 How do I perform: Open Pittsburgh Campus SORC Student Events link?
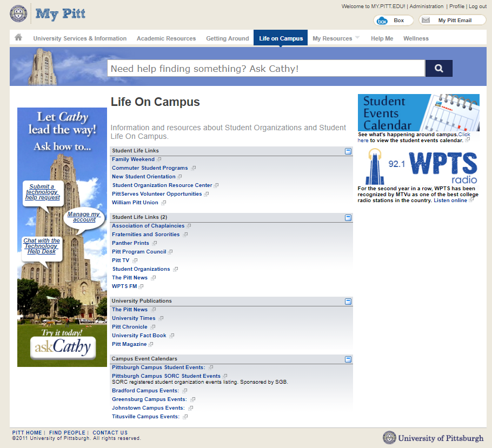pyautogui.click(x=167, y=376)
